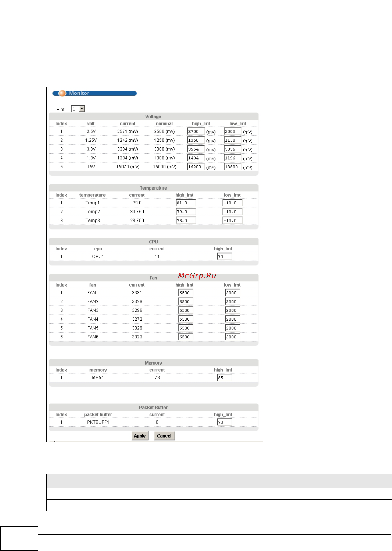Click the 15V high limit field showing 16200
392x551 pixels.
pos(196,167)
